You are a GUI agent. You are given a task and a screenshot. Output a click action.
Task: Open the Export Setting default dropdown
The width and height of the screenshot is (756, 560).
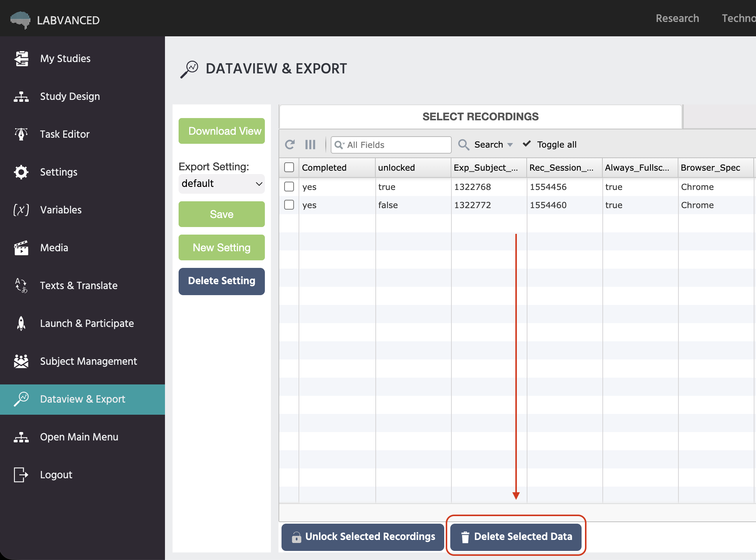coord(222,184)
